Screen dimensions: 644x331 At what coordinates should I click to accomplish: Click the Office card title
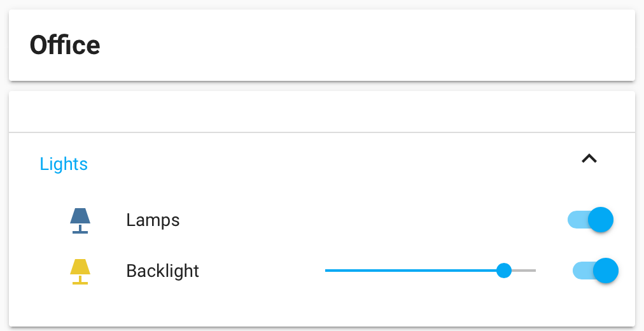pyautogui.click(x=65, y=46)
